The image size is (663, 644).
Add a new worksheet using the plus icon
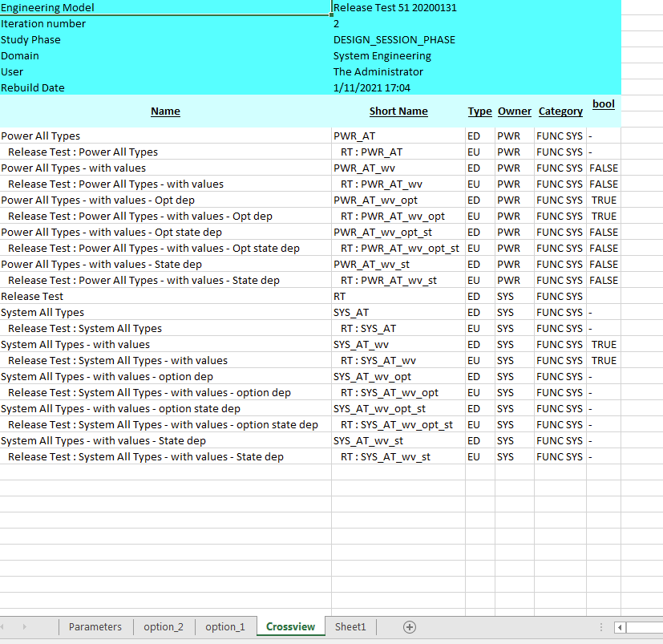[409, 626]
